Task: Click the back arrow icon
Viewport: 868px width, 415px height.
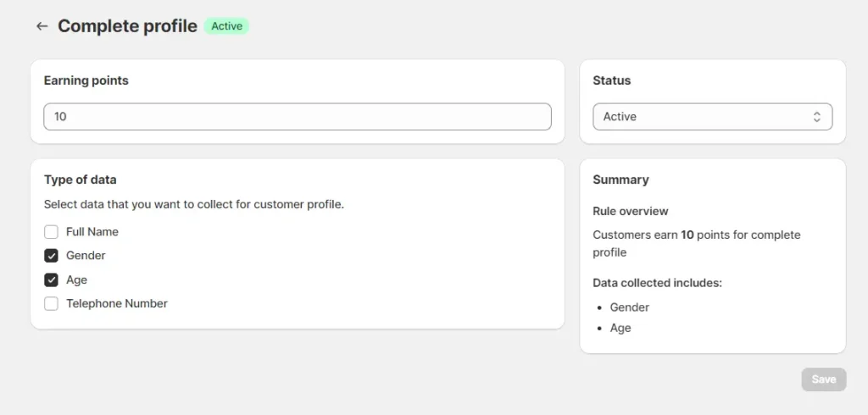Action: (x=42, y=26)
